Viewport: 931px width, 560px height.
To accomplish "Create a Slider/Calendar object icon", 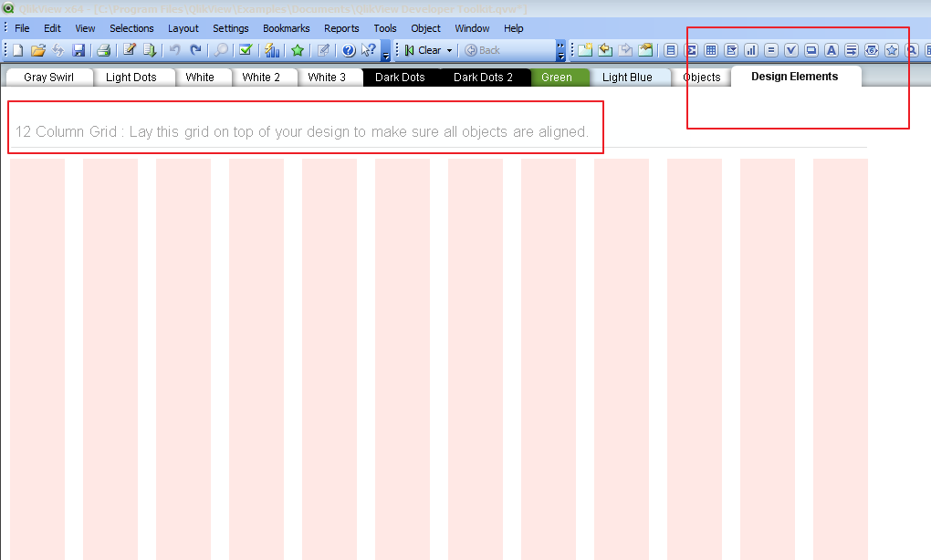I will point(872,50).
